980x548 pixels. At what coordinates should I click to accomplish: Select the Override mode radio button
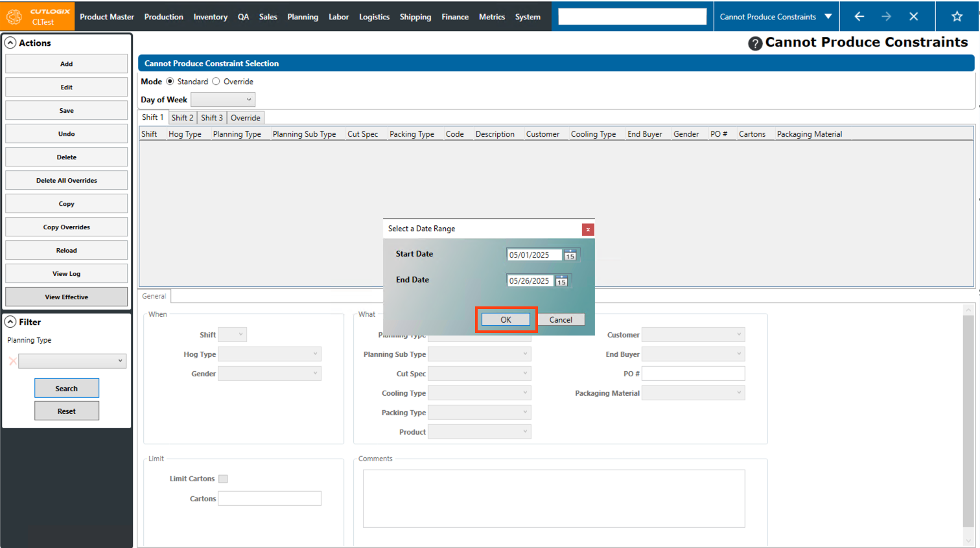tap(216, 82)
